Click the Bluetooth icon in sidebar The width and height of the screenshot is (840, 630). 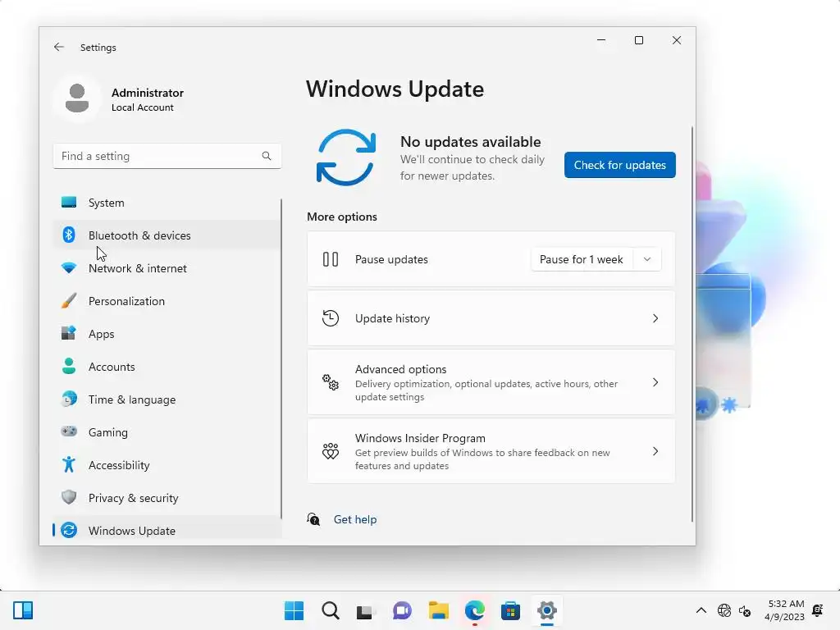(69, 235)
